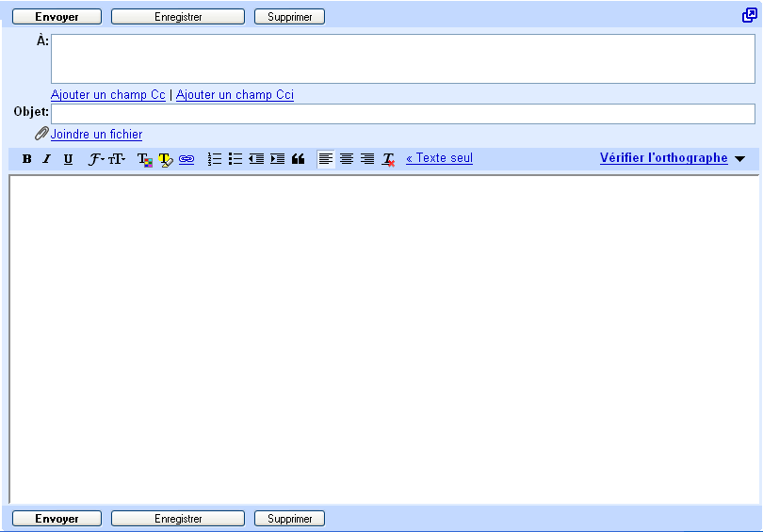Click the bottom Supprimer button
This screenshot has height=532, width=763.
coord(289,519)
